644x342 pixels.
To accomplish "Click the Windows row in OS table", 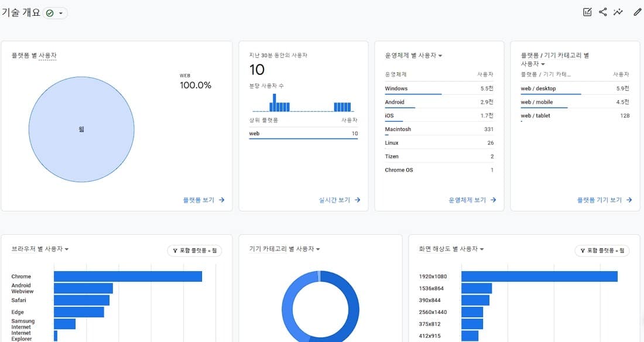I will tap(439, 88).
